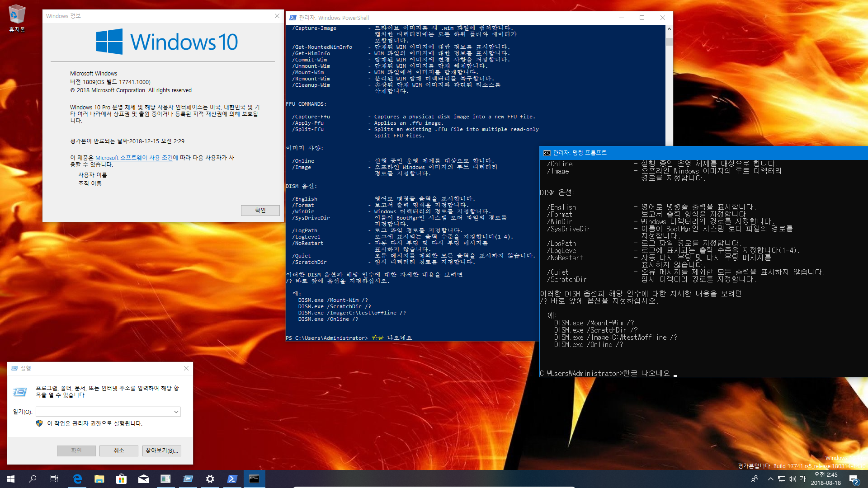Open Action Center notifications icon
The height and width of the screenshot is (488, 868).
click(x=854, y=479)
